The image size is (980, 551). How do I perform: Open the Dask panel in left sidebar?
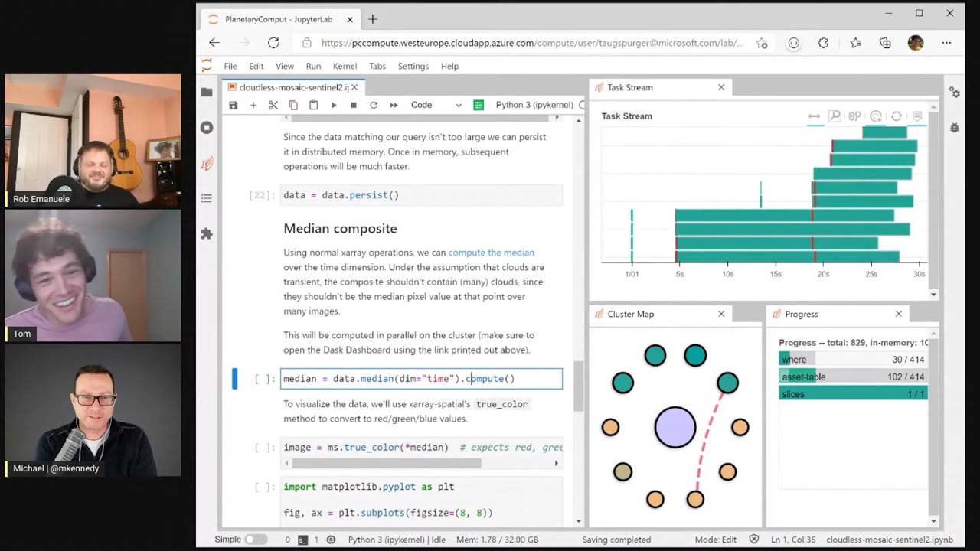[x=207, y=163]
